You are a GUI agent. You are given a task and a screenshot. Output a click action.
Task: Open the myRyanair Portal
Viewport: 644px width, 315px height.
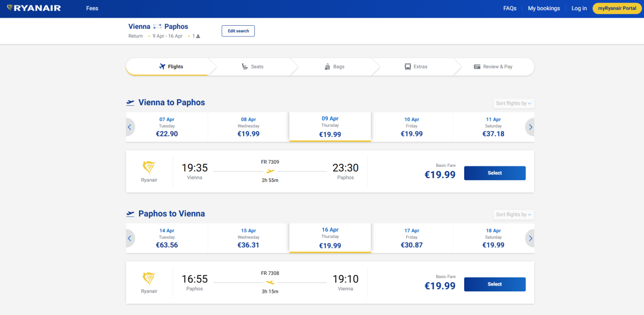click(x=617, y=9)
